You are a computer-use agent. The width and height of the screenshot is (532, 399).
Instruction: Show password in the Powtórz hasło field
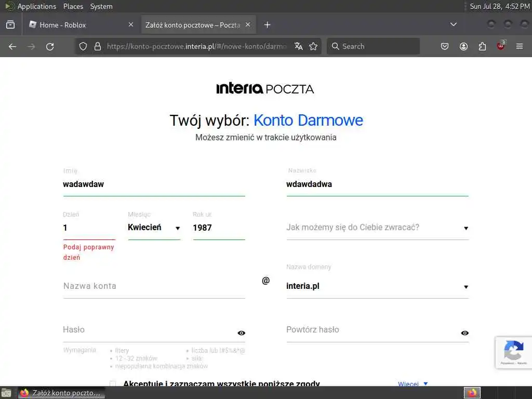[x=465, y=333]
